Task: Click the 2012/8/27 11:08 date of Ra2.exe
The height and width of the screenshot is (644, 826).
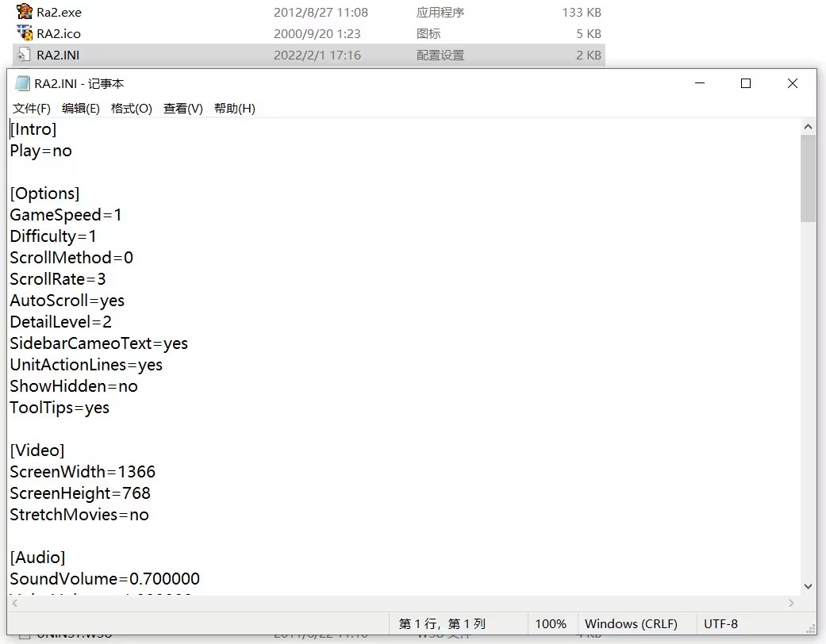Action: point(321,12)
